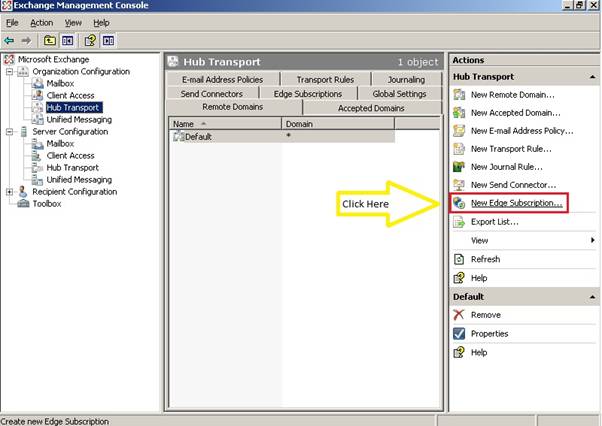Select Client Access under Organization Configuration
Screen dimensions: 602x426
(x=70, y=95)
